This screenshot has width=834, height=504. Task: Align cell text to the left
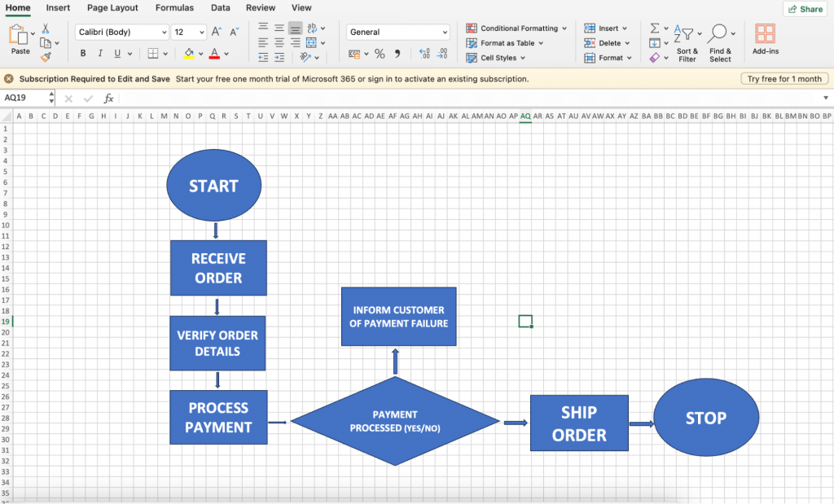tap(263, 42)
